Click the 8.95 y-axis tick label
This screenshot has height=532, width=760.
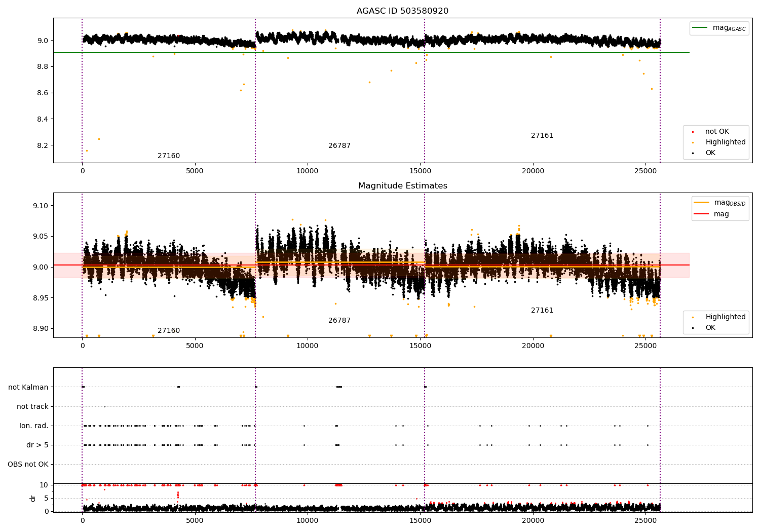(40, 298)
